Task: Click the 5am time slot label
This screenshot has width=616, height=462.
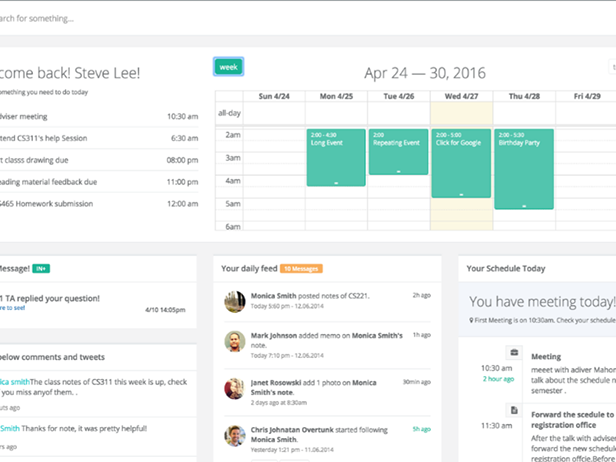Action: [x=233, y=204]
